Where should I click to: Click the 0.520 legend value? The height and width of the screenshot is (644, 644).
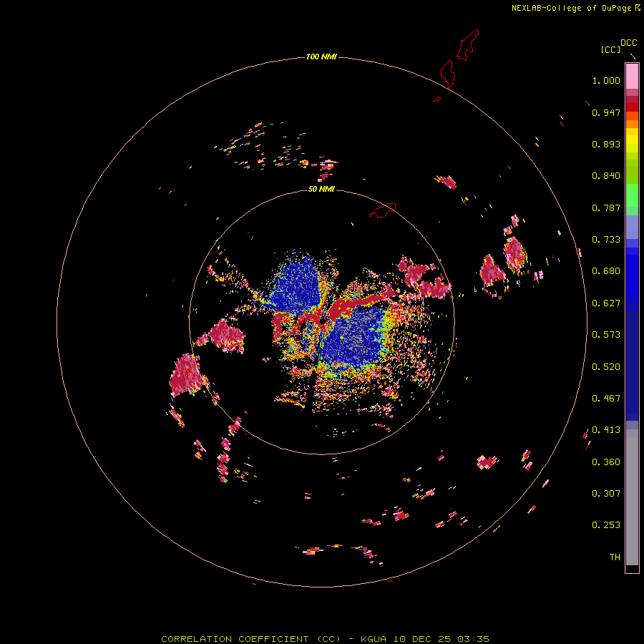tap(606, 367)
